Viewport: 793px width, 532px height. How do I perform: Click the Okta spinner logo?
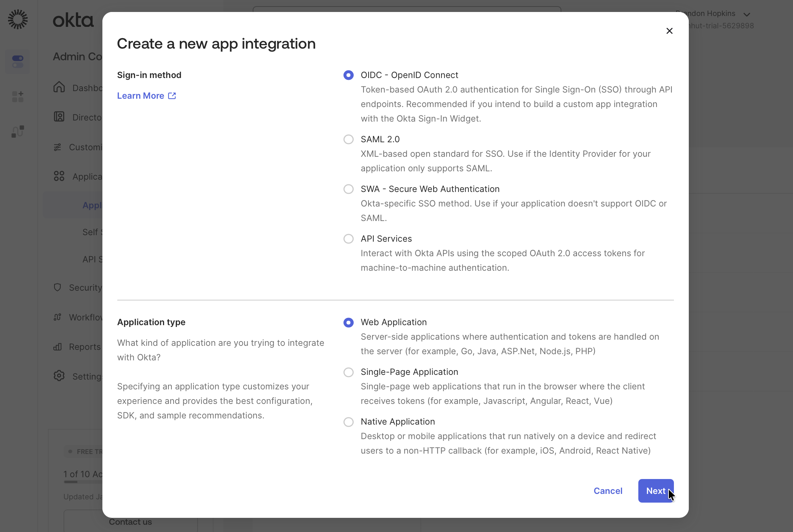[x=17, y=19]
